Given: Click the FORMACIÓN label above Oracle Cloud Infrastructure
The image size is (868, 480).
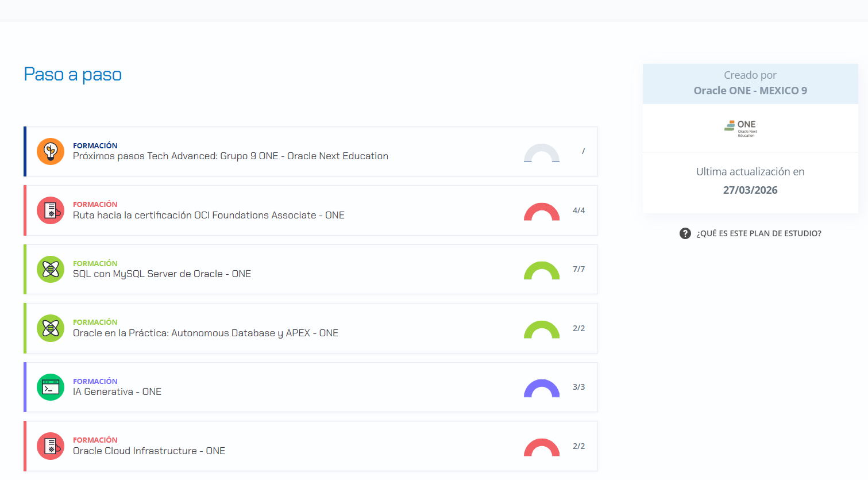Looking at the screenshot, I should tap(95, 440).
